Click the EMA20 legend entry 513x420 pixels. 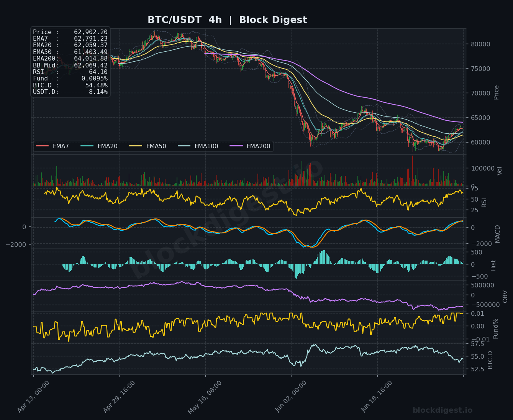99,146
